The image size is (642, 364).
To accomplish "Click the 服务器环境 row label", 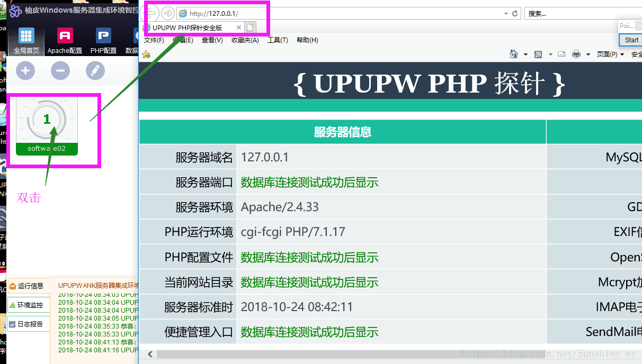I will pyautogui.click(x=204, y=207).
